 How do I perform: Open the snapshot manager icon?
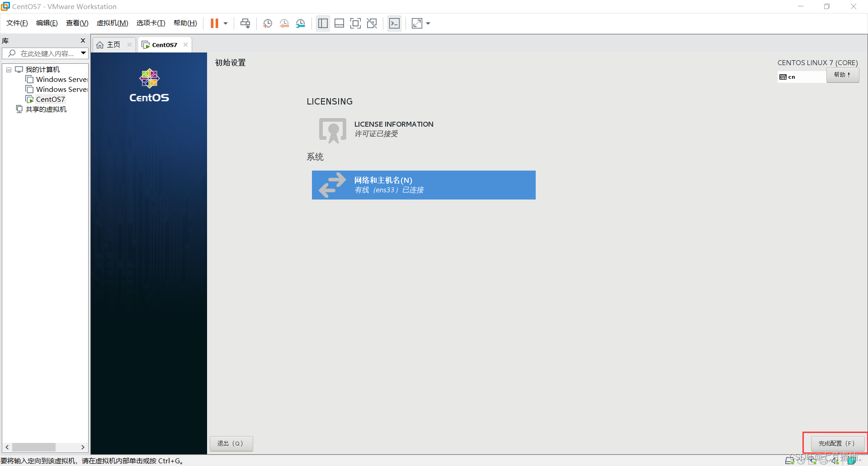click(301, 24)
